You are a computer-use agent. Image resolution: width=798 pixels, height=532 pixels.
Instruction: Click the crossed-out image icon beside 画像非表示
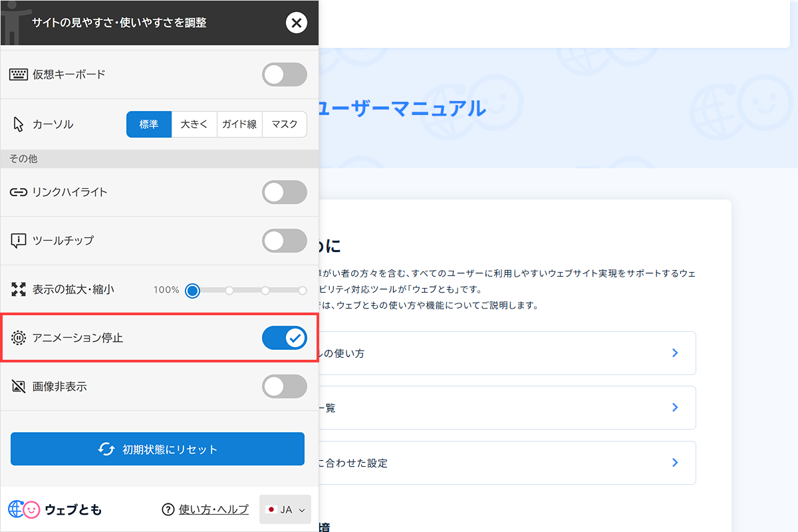pos(18,386)
